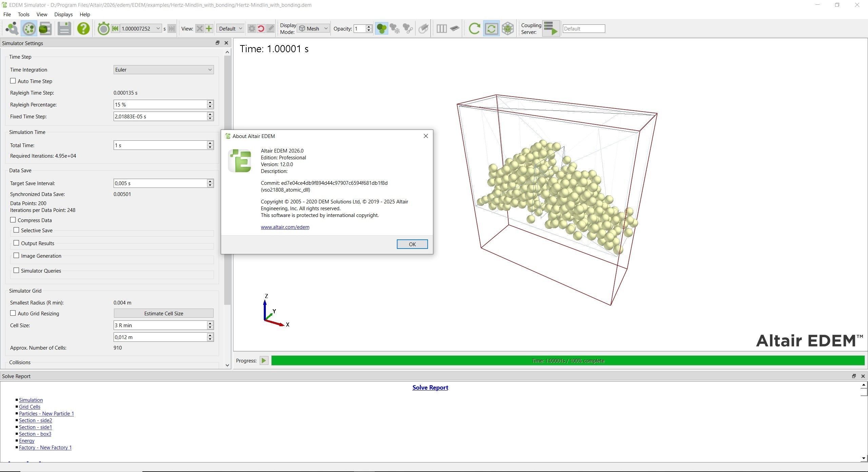This screenshot has height=472, width=868.
Task: Open the www.altair.com/edem link
Action: coord(285,227)
